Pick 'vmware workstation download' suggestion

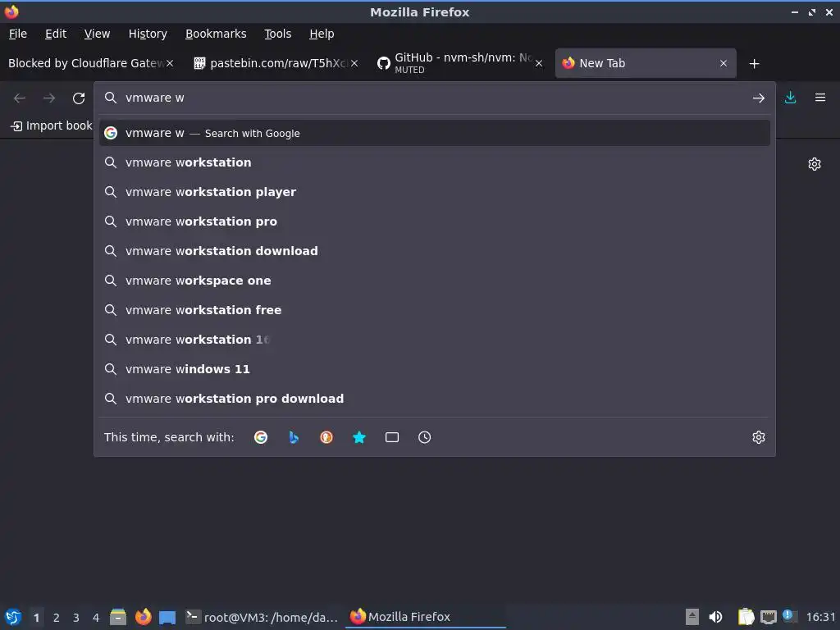[435, 251]
